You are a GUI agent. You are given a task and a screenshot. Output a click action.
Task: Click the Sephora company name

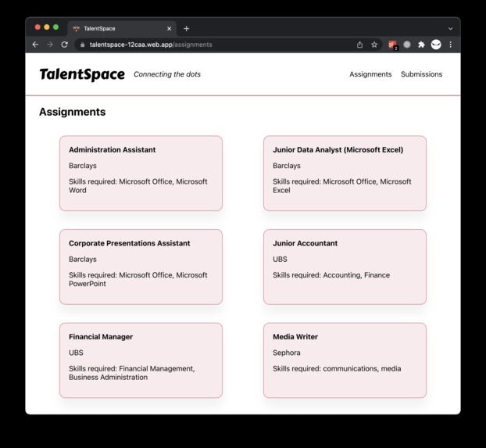287,353
